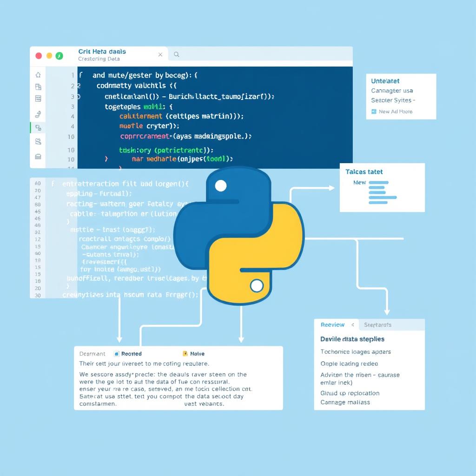Click the active sidebar icon with green marker
The image size is (476, 476).
point(38,128)
